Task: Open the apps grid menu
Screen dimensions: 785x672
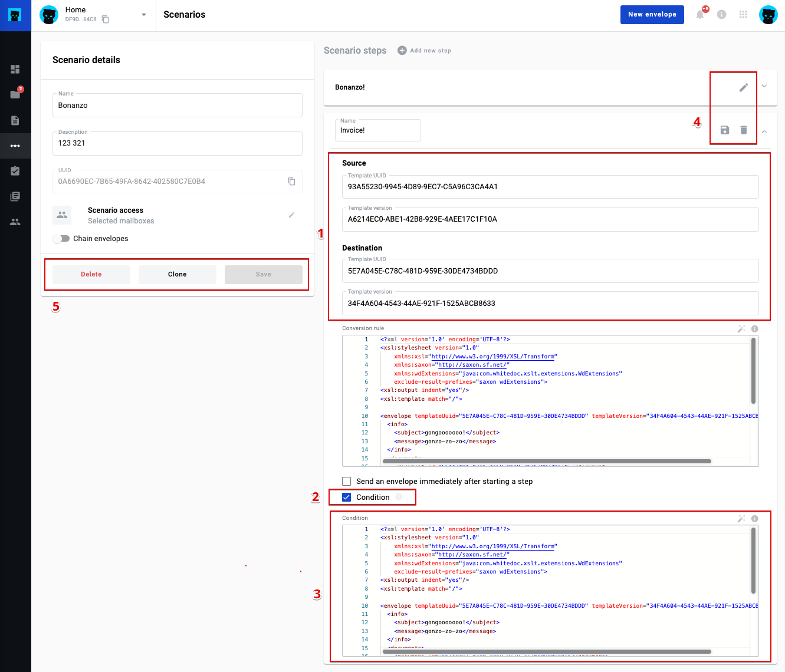Action: 743,15
